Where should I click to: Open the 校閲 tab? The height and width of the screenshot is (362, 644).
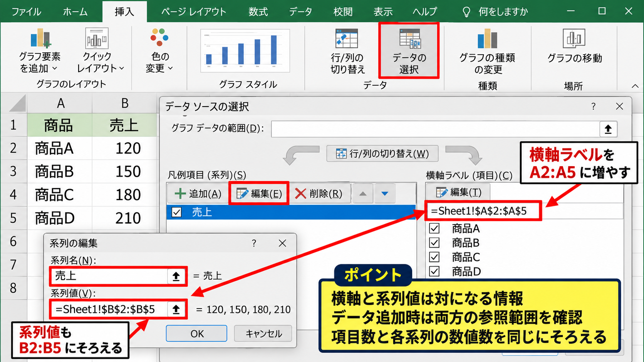point(343,12)
